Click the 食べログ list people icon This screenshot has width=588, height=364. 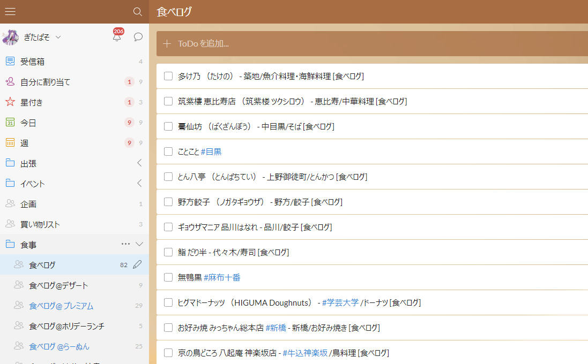click(x=19, y=264)
